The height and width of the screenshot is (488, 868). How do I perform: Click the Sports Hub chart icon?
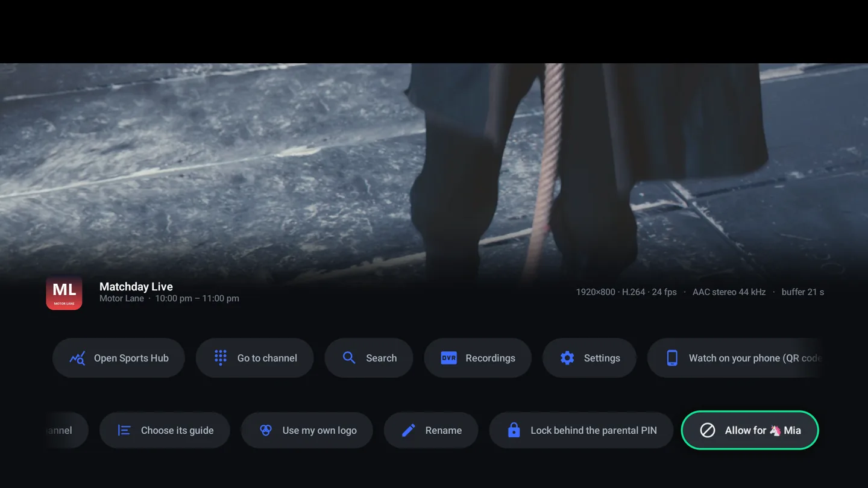point(77,358)
